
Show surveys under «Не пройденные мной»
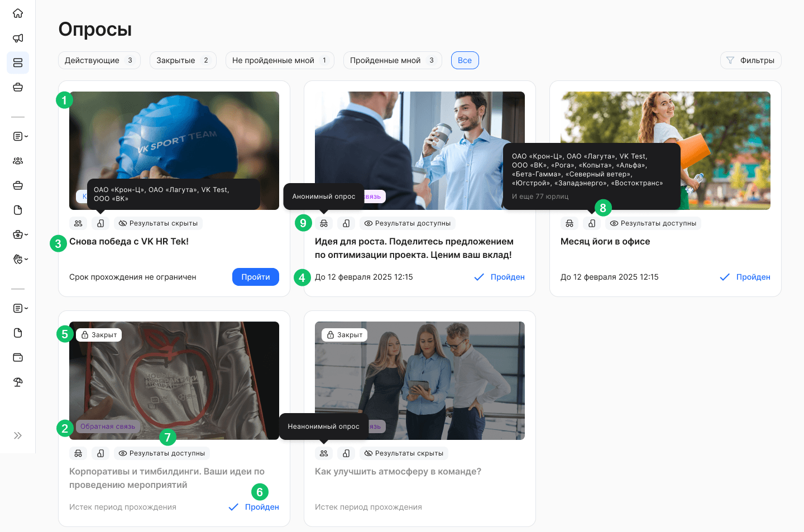tap(279, 60)
